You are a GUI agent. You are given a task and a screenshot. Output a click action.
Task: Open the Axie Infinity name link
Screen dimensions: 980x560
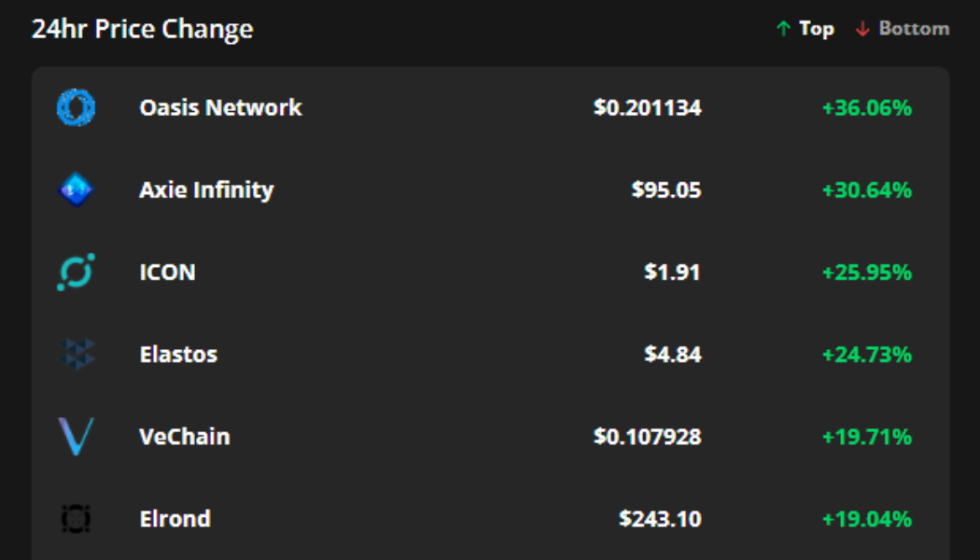pos(206,190)
